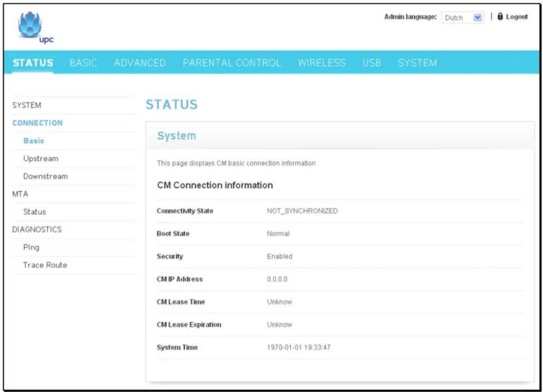Screen dimensions: 543x392
Task: Log out via the Logout link
Action: (x=517, y=17)
